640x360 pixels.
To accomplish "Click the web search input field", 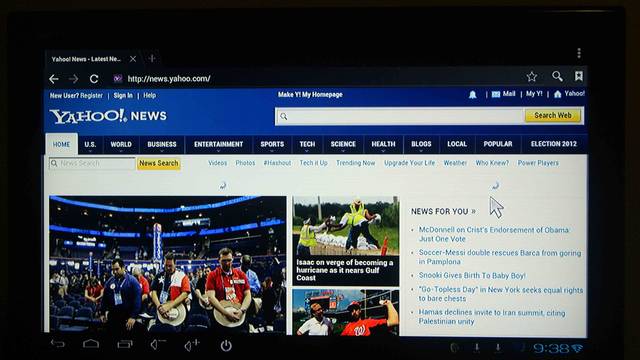I will coord(400,116).
